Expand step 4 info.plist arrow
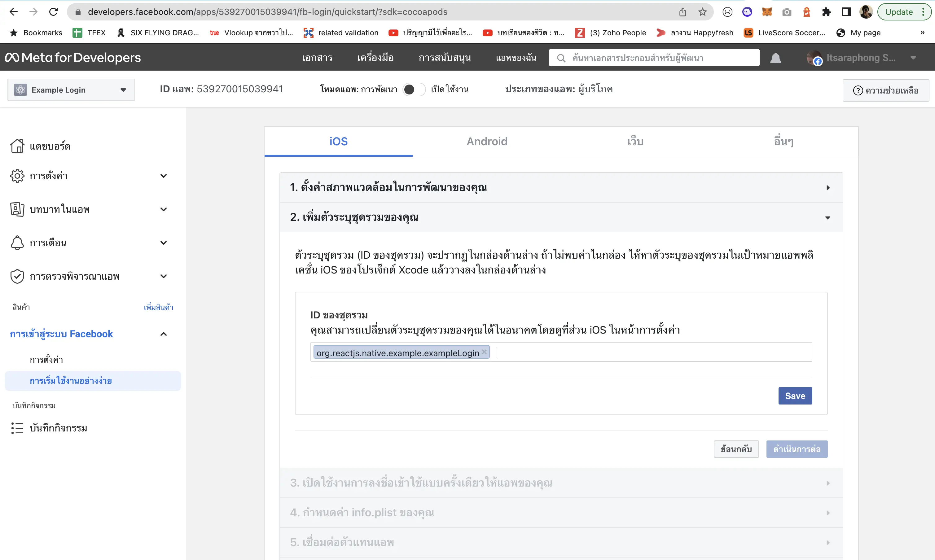The width and height of the screenshot is (935, 560). [828, 513]
